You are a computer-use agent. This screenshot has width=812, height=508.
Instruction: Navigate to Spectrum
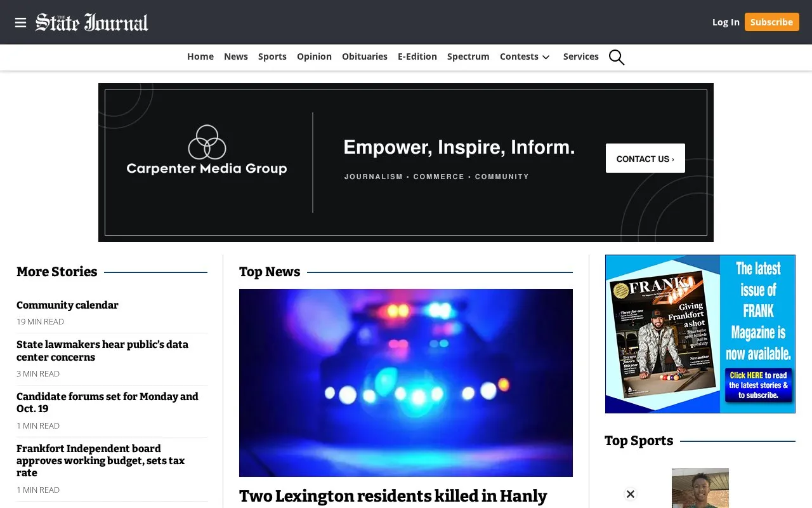point(468,57)
